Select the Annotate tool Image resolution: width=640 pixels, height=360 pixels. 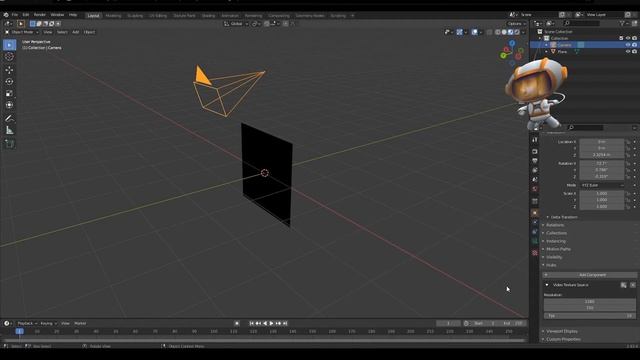(x=9, y=119)
